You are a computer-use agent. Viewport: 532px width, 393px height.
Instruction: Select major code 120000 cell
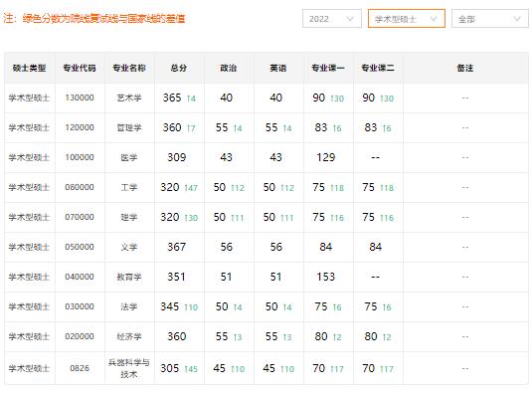80,127
